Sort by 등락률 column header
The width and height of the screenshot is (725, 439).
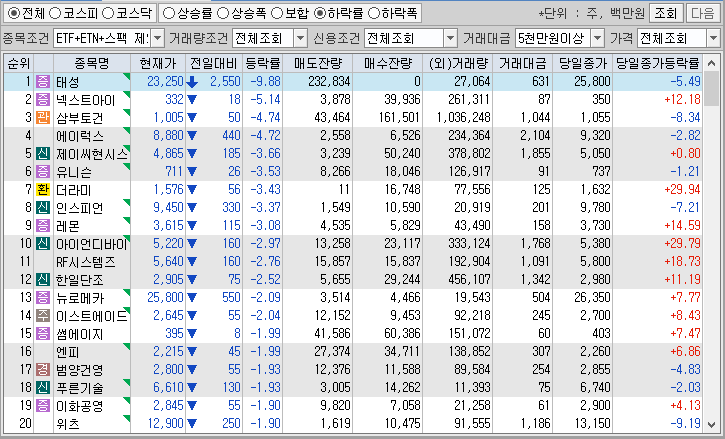[x=263, y=63]
